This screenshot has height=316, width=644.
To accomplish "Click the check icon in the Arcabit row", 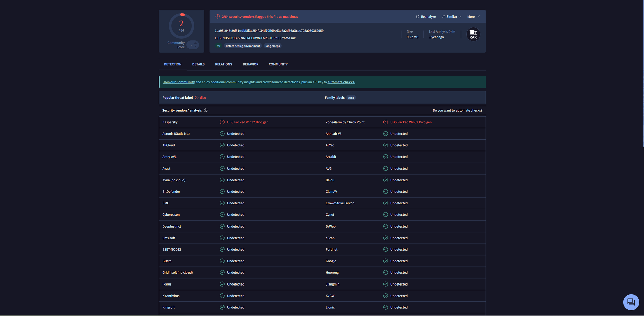I will [x=386, y=157].
